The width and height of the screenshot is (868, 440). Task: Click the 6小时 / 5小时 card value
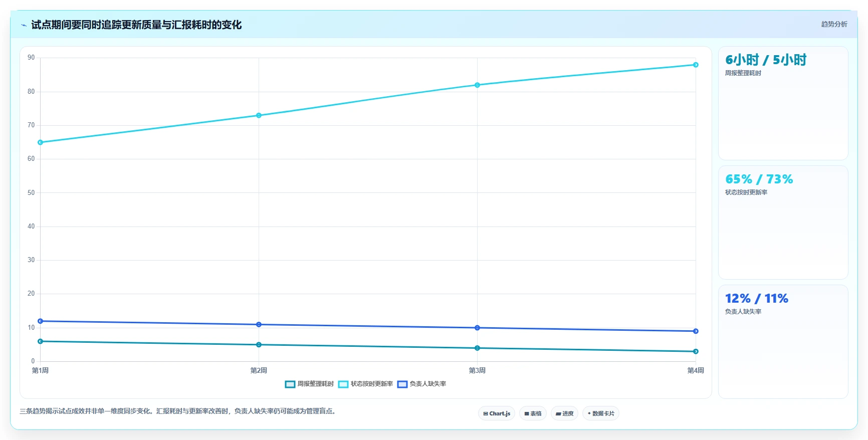click(x=766, y=60)
